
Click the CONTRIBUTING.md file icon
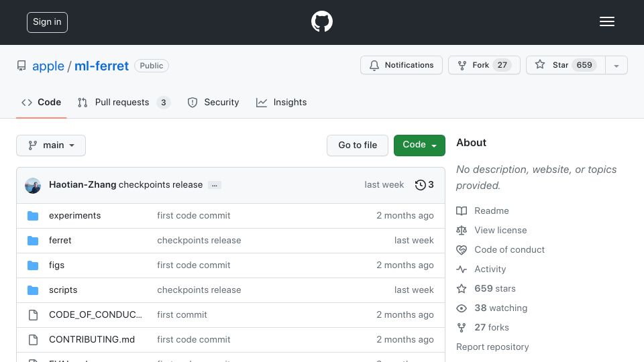click(33, 340)
